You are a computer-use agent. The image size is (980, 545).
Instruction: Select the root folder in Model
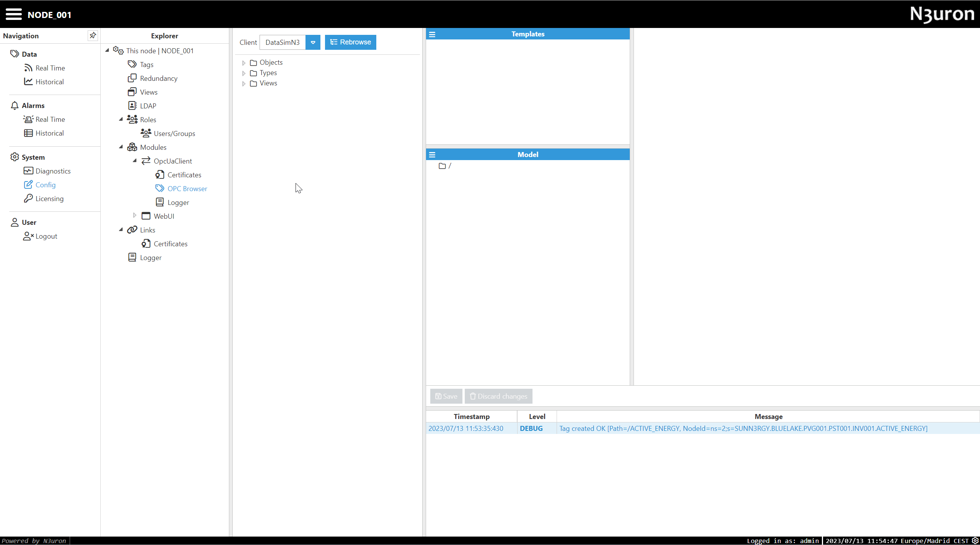(x=445, y=166)
